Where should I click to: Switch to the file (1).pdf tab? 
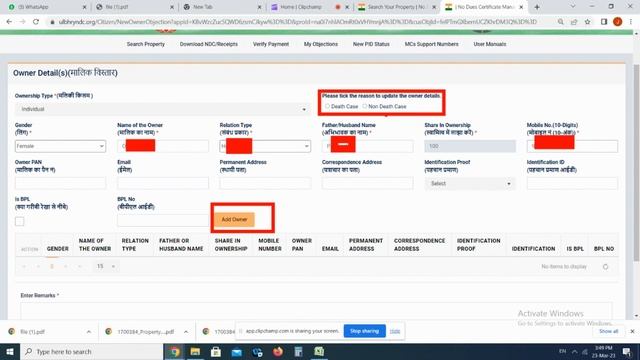click(x=134, y=7)
